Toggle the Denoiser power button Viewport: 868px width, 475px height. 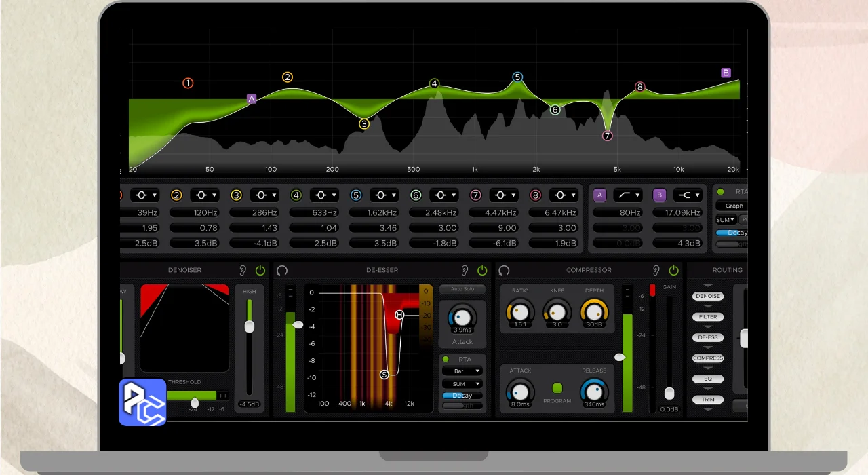tap(260, 270)
